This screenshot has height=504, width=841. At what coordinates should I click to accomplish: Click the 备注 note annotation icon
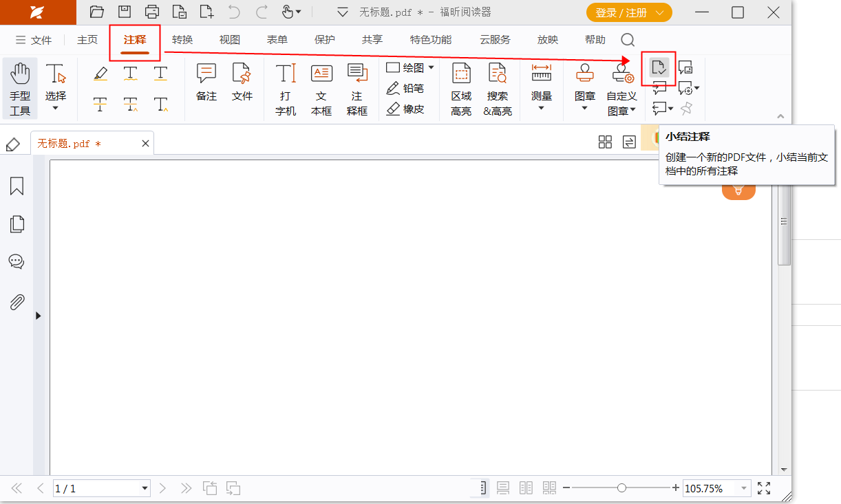[206, 83]
